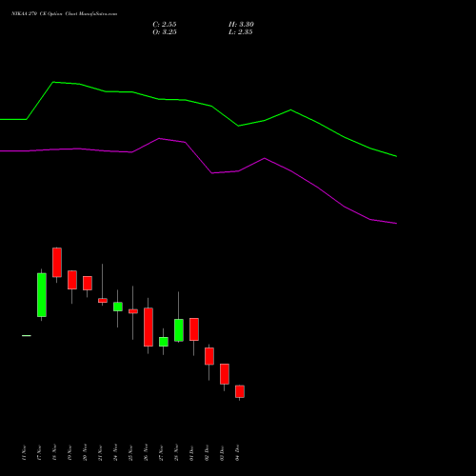476x476 pixels.
Task: Select the 04 Dec date axis label
Action: click(x=237, y=453)
